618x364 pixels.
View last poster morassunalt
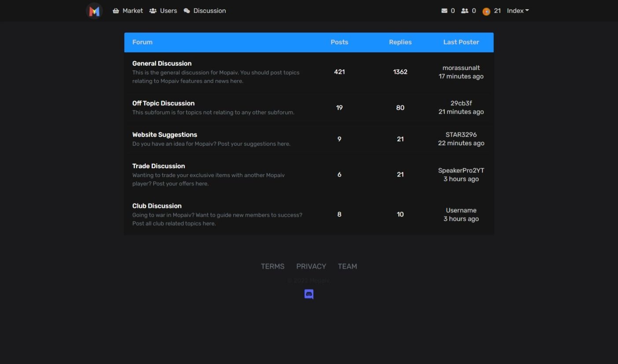coord(461,68)
